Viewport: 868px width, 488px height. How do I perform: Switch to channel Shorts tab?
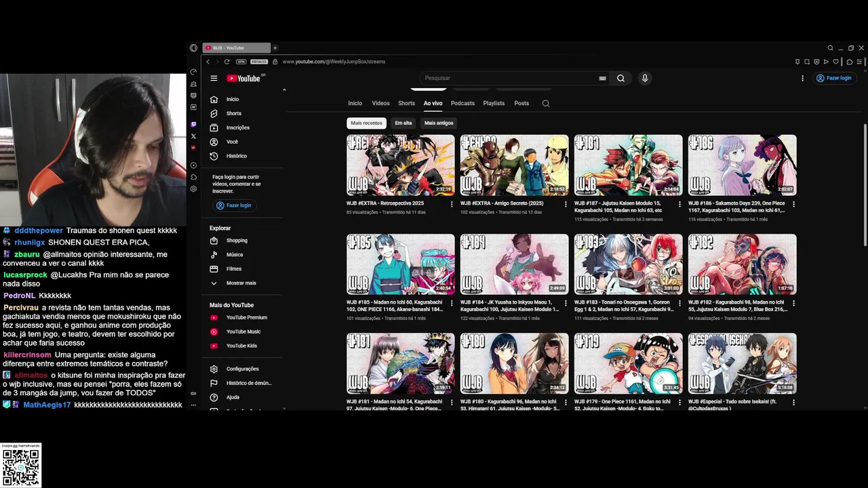pyautogui.click(x=406, y=104)
